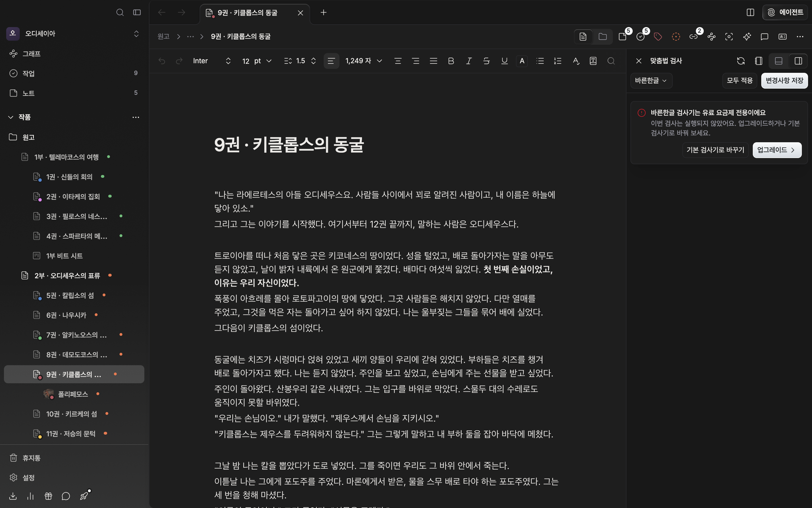The width and height of the screenshot is (812, 508).
Task: Open 그래프 in the sidebar
Action: (x=74, y=54)
